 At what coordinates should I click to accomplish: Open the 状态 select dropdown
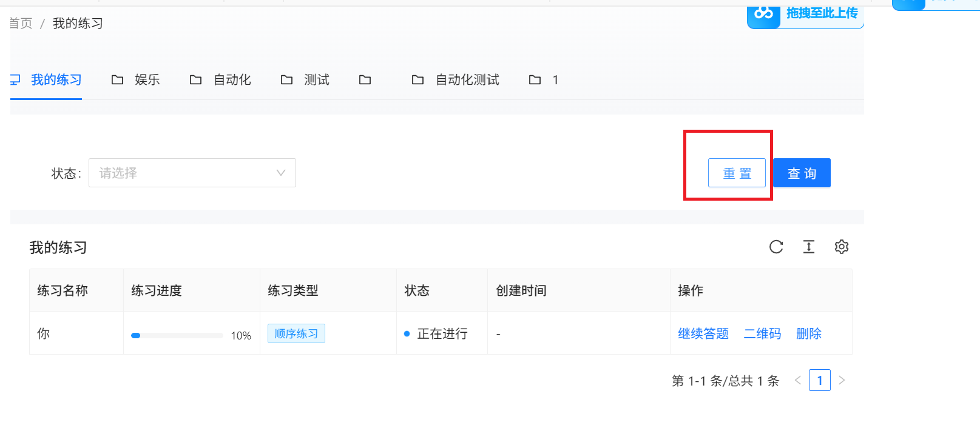pyautogui.click(x=192, y=173)
